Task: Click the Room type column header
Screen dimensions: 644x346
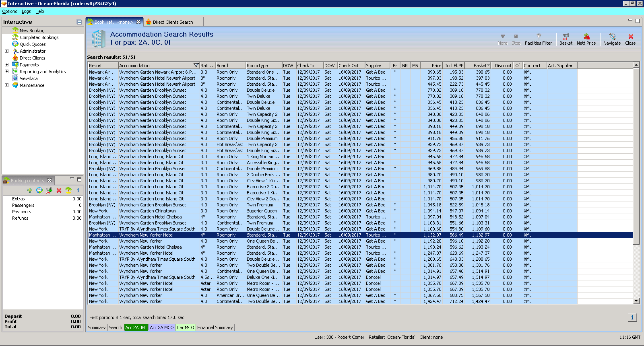Action: click(x=264, y=66)
